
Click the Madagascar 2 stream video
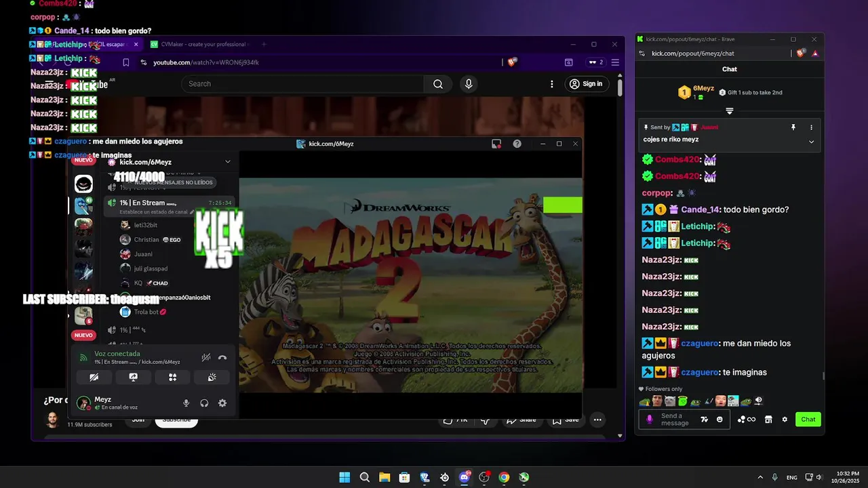coord(410,285)
